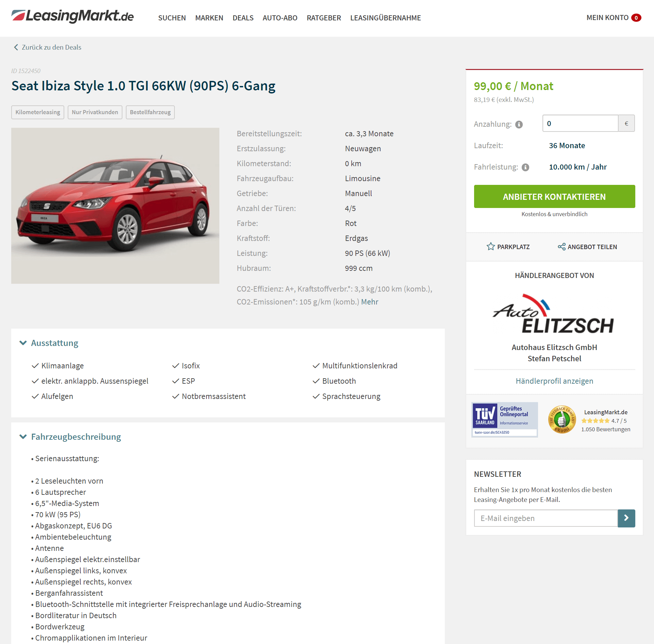Open the TÜV Saarland badge
654x644 pixels.
[x=505, y=420]
